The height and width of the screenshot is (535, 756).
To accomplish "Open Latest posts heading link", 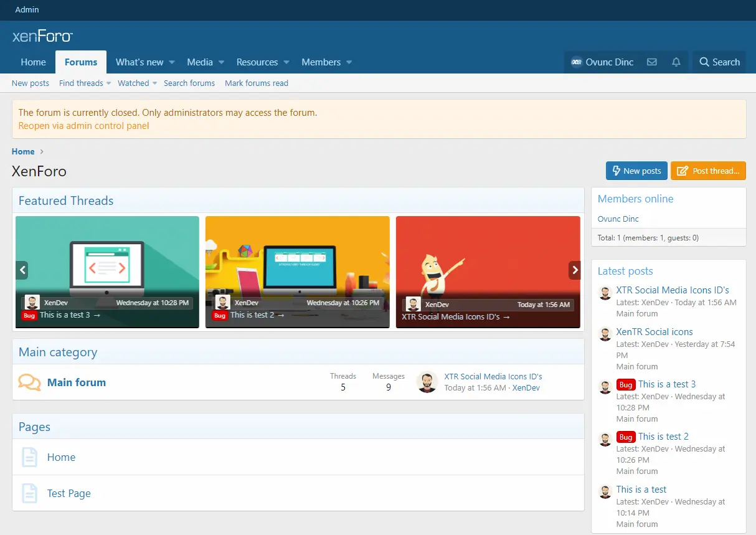I will tap(625, 271).
